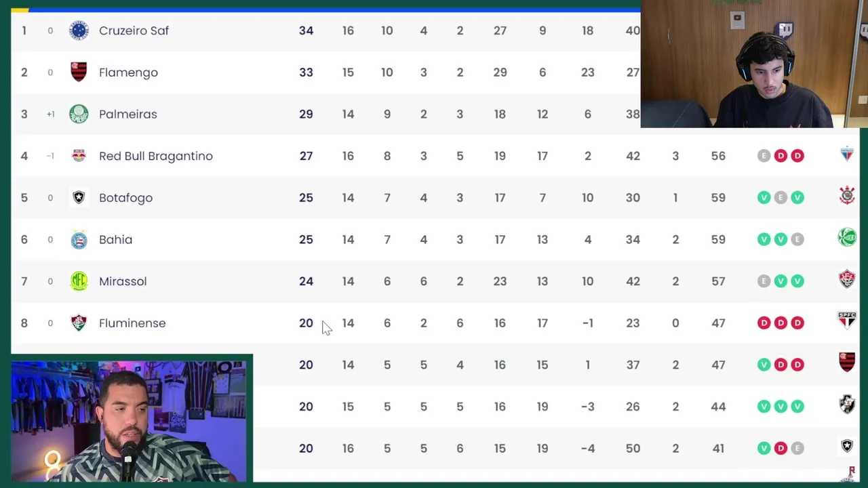Open the Mirassol team page
868x488 pixels.
point(123,281)
